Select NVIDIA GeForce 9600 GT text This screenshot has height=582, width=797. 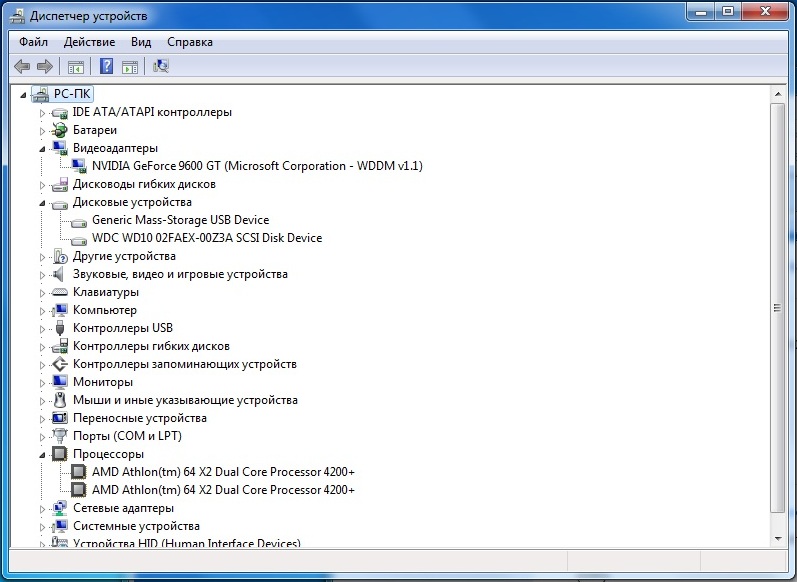257,166
